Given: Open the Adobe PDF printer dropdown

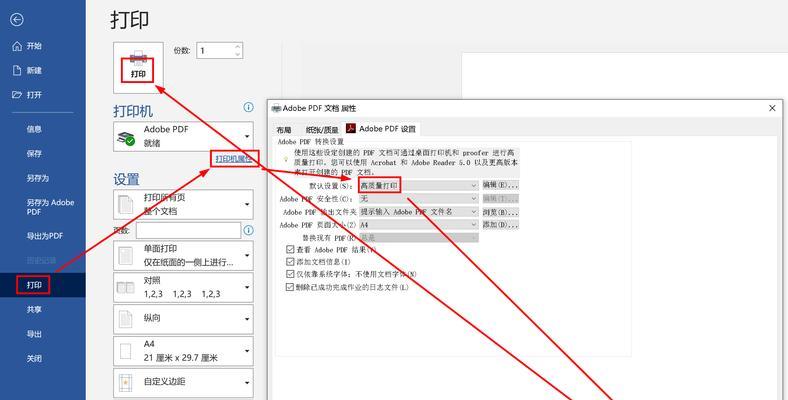Looking at the screenshot, I should point(183,136).
